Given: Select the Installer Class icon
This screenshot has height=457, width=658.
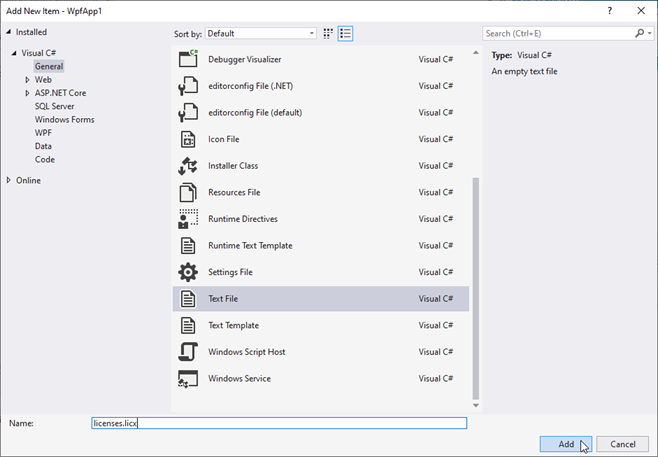Looking at the screenshot, I should pyautogui.click(x=188, y=166).
